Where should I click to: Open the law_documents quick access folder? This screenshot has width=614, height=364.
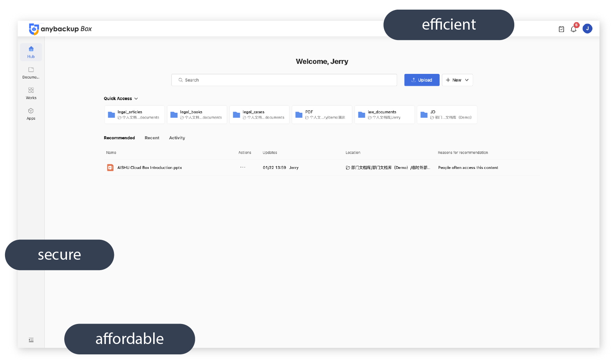pos(384,115)
